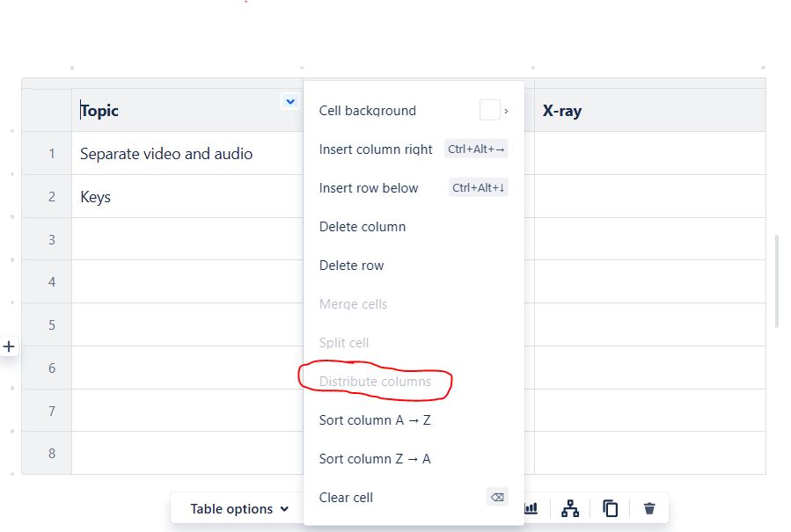Click the backspace icon next to Clear cell
This screenshot has height=532, width=791.
click(497, 497)
